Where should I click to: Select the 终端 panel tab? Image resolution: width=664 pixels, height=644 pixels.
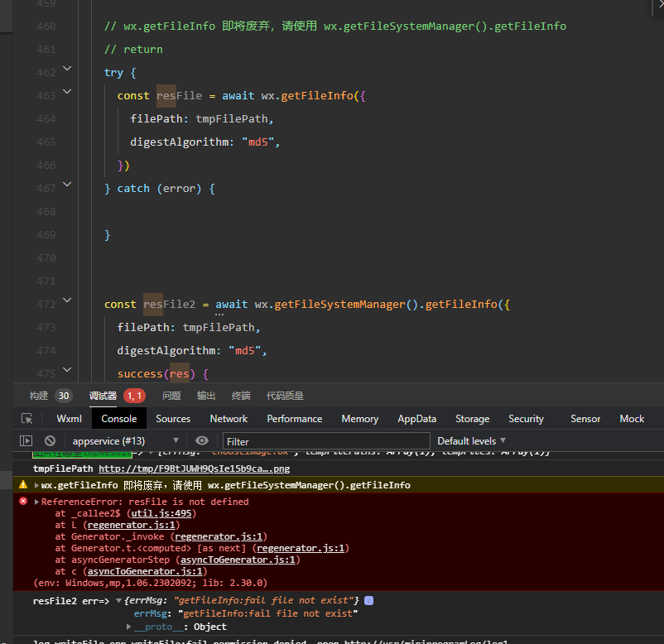point(241,396)
